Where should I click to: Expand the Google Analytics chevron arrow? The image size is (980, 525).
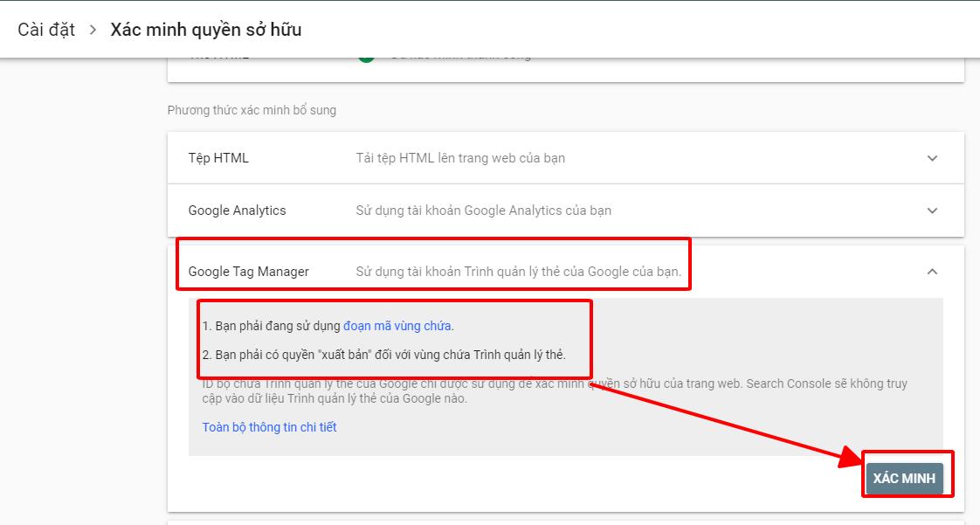click(932, 211)
